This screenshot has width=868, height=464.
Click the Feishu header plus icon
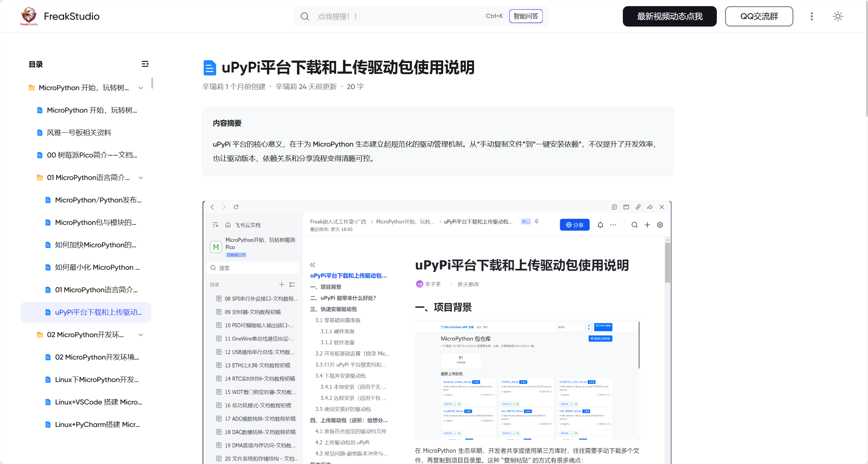(647, 225)
